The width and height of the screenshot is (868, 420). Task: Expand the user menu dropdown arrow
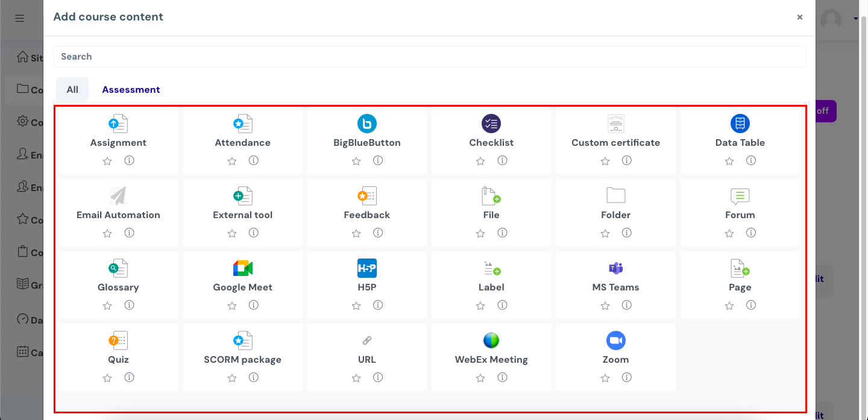(856, 19)
